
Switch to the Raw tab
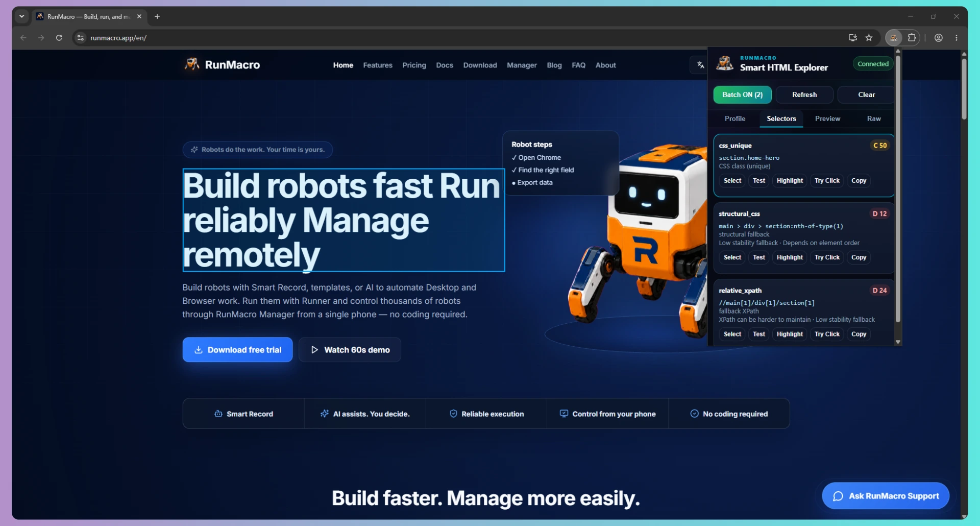point(874,118)
